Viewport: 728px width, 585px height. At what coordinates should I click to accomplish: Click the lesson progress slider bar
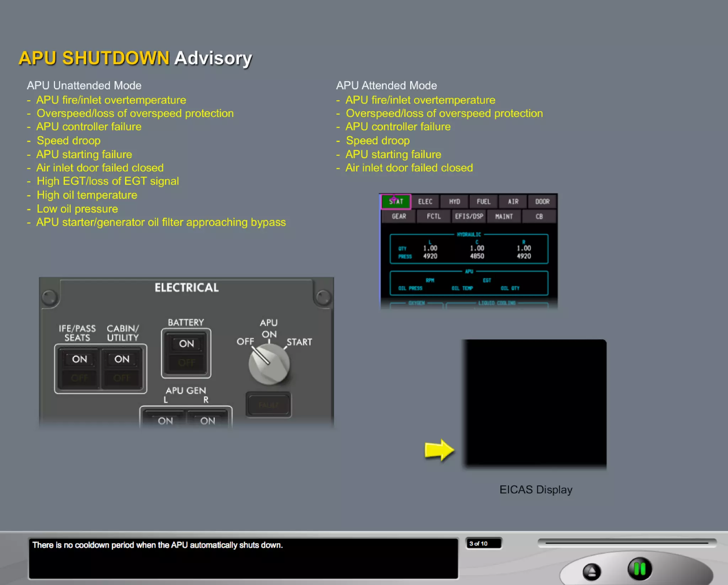[x=627, y=543]
